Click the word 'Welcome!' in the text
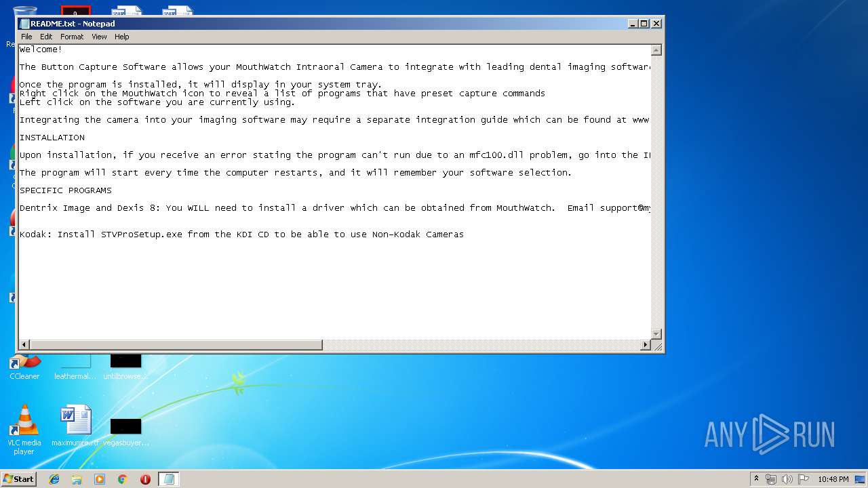This screenshot has width=868, height=488. point(41,49)
